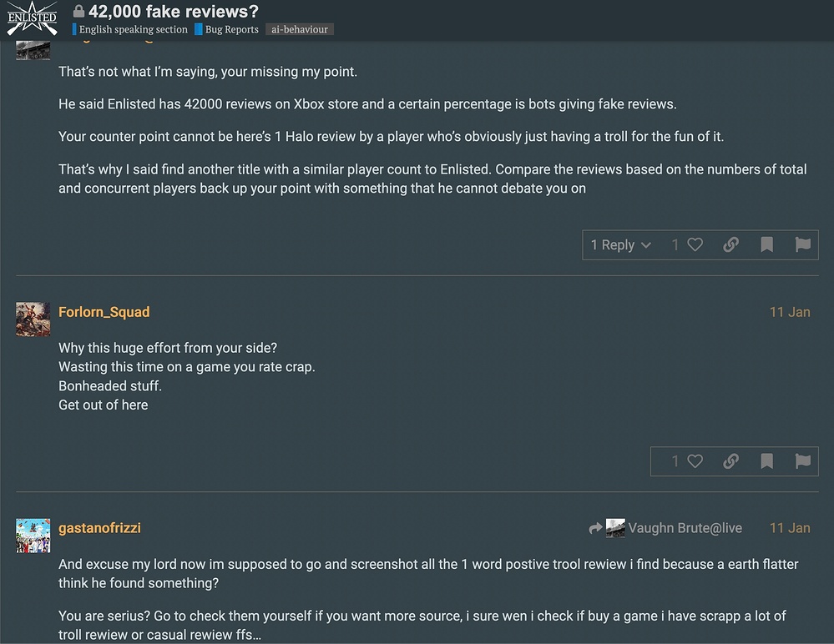Jump to replied post by Vaughn Brute@live
Viewport: 834px width, 644px height.
click(x=666, y=528)
